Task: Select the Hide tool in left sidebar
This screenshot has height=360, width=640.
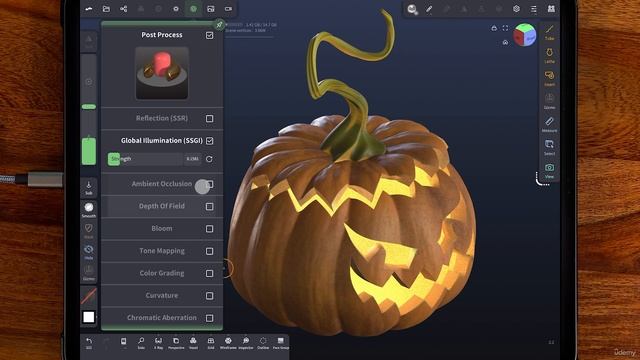Action: click(x=89, y=252)
